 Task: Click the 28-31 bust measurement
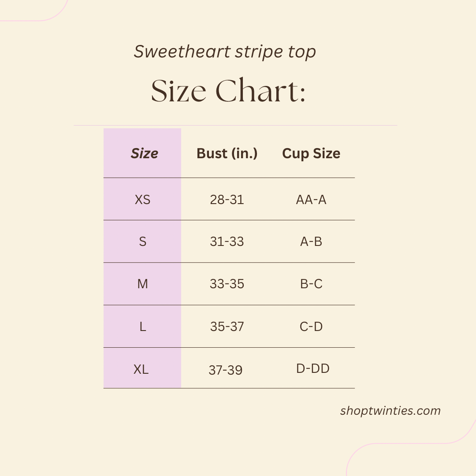pyautogui.click(x=227, y=200)
